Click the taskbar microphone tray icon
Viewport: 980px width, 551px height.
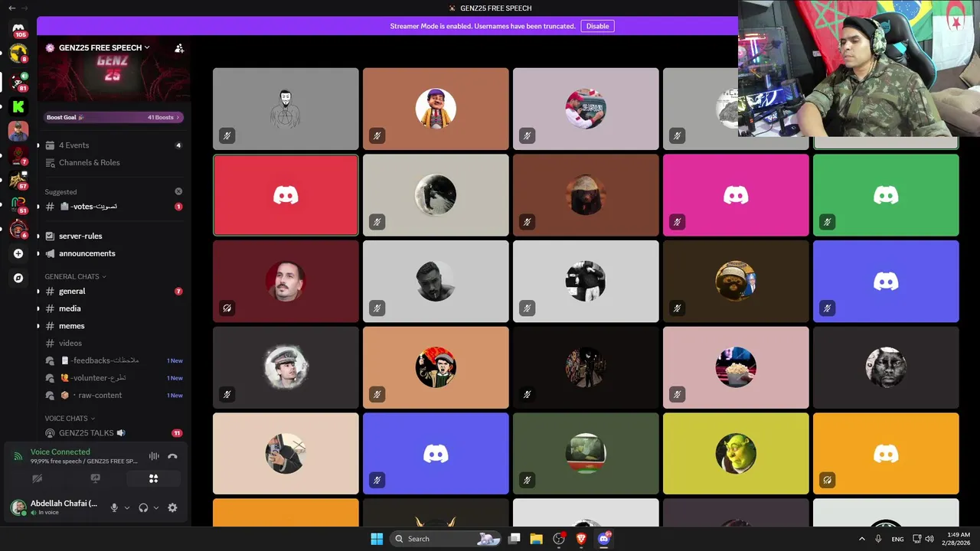coord(878,539)
